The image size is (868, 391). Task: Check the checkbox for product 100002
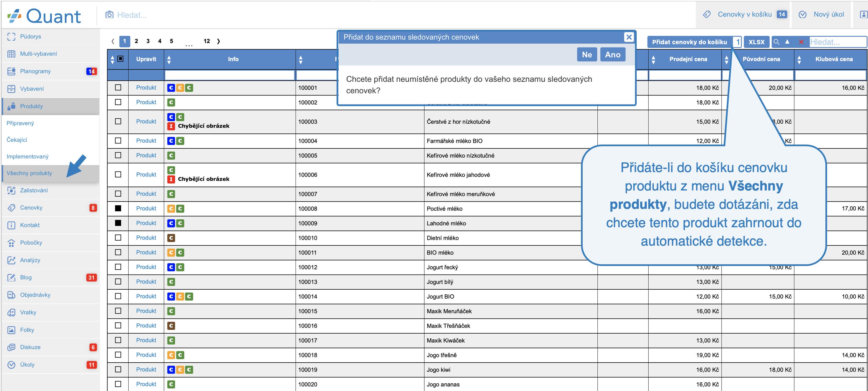(118, 102)
